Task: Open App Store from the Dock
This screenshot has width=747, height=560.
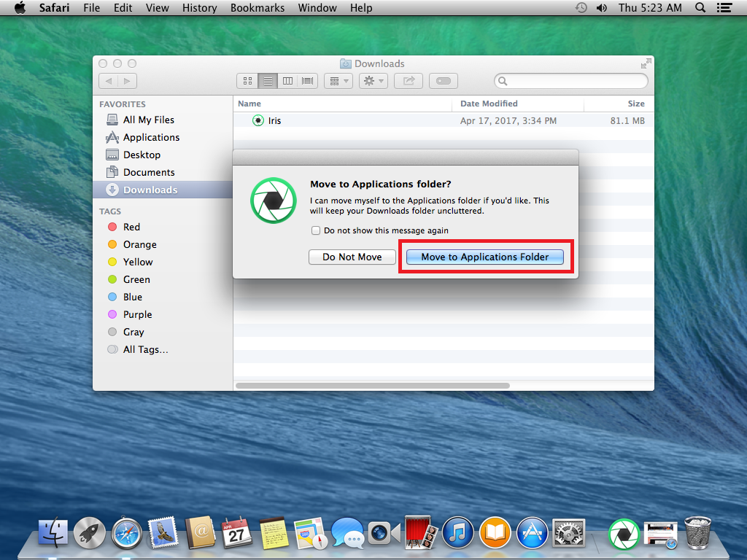Action: (532, 532)
